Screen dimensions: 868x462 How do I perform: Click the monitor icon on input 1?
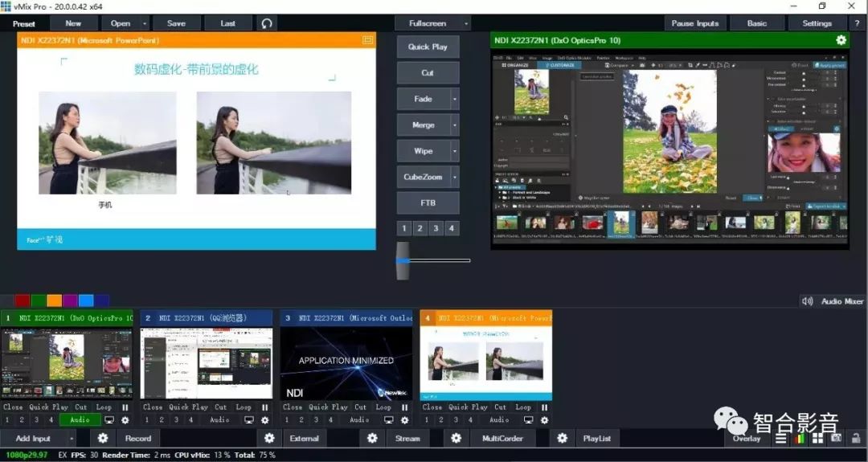tap(109, 420)
